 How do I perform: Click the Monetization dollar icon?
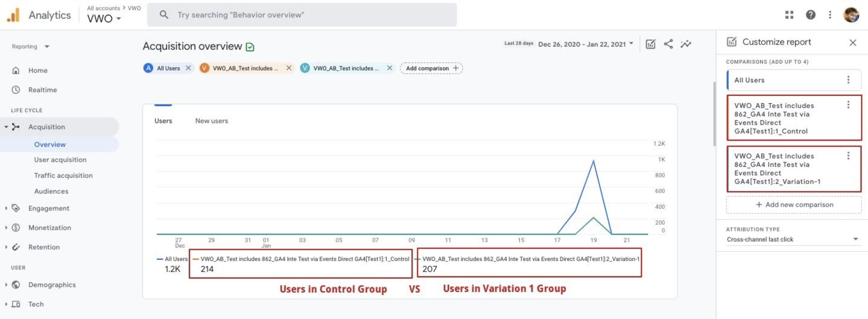click(x=15, y=228)
